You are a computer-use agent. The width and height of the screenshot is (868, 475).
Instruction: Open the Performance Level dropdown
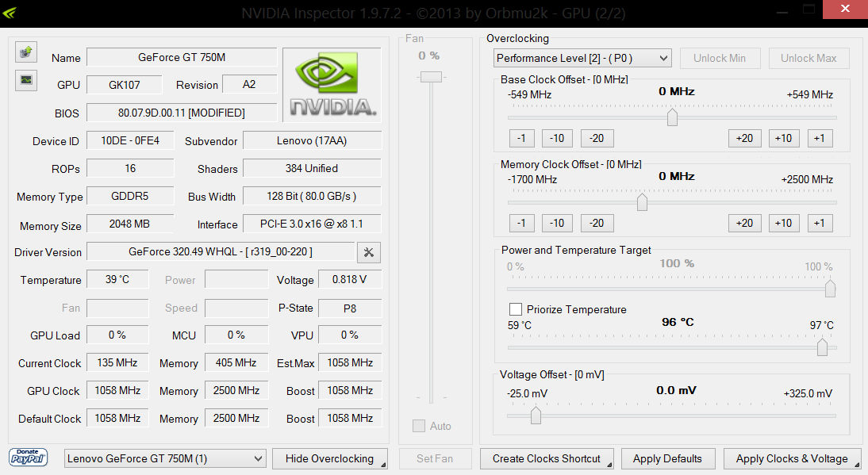coord(582,58)
